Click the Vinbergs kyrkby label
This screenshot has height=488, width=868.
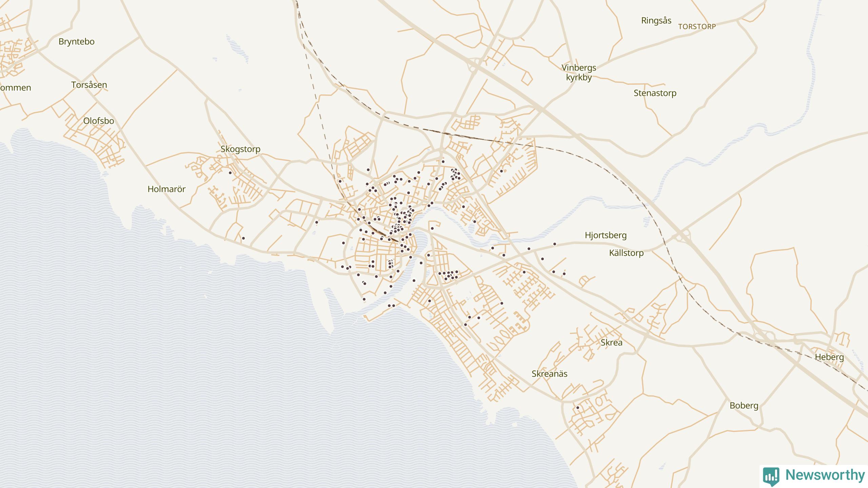[579, 73]
